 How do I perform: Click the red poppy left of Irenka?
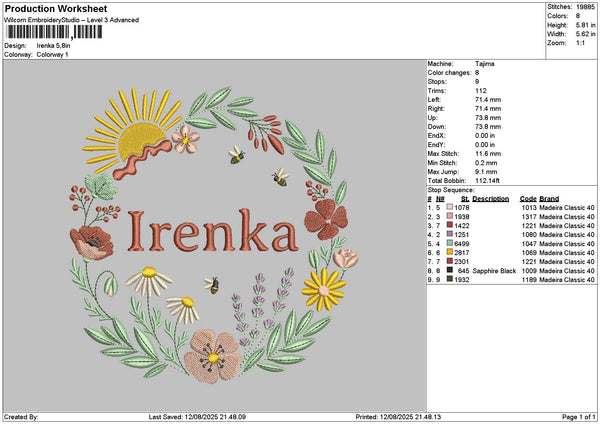point(93,241)
